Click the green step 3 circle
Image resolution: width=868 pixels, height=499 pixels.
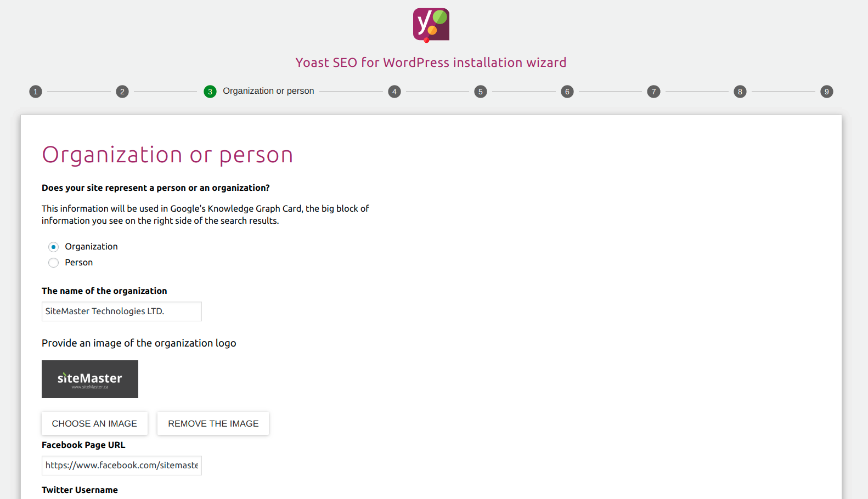point(210,92)
